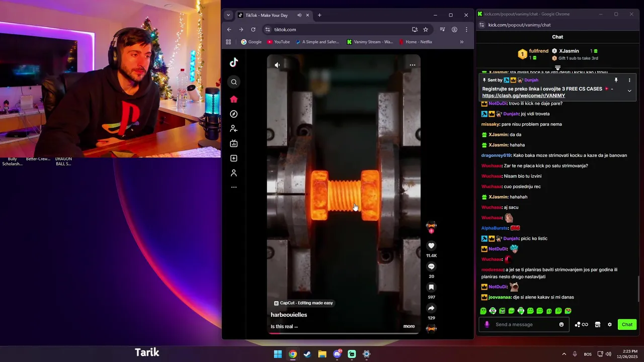Open Chrome media controls icon
Viewport: 644px width, 362px height.
[442, 30]
